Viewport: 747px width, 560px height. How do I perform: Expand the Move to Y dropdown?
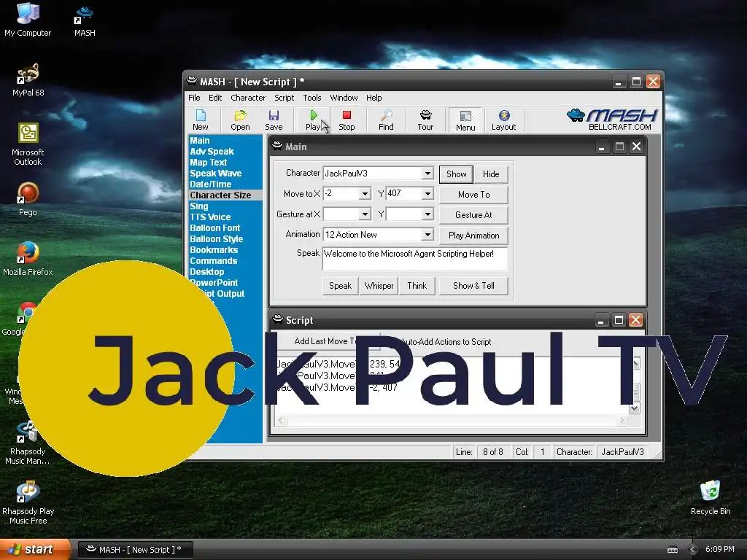click(x=427, y=194)
